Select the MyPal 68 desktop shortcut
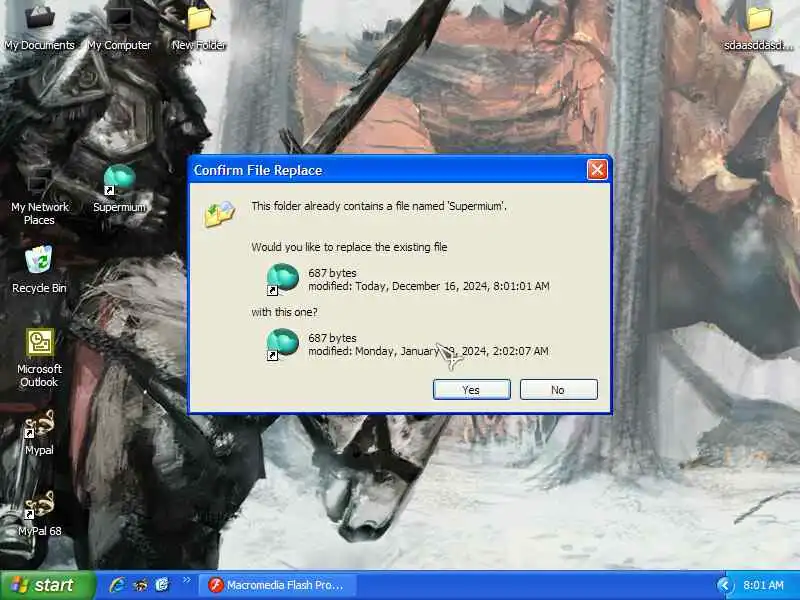This screenshot has width=800, height=600. [x=39, y=513]
